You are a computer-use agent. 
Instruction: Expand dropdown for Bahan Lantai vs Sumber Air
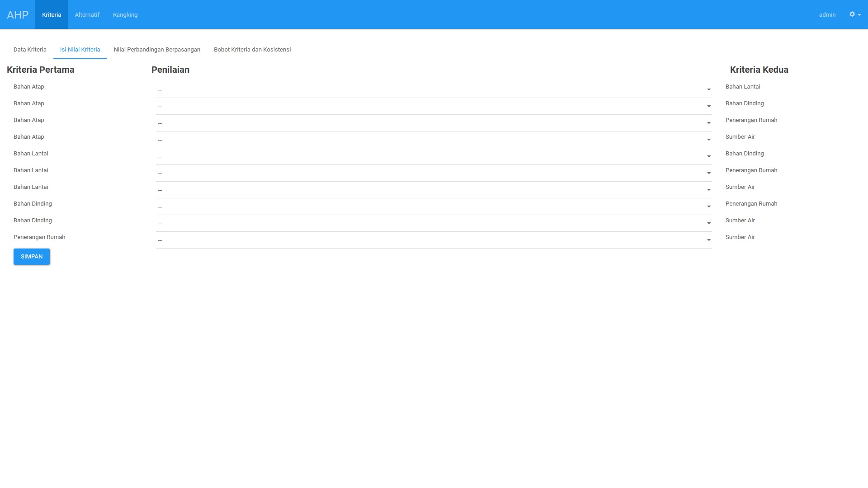[x=434, y=190]
